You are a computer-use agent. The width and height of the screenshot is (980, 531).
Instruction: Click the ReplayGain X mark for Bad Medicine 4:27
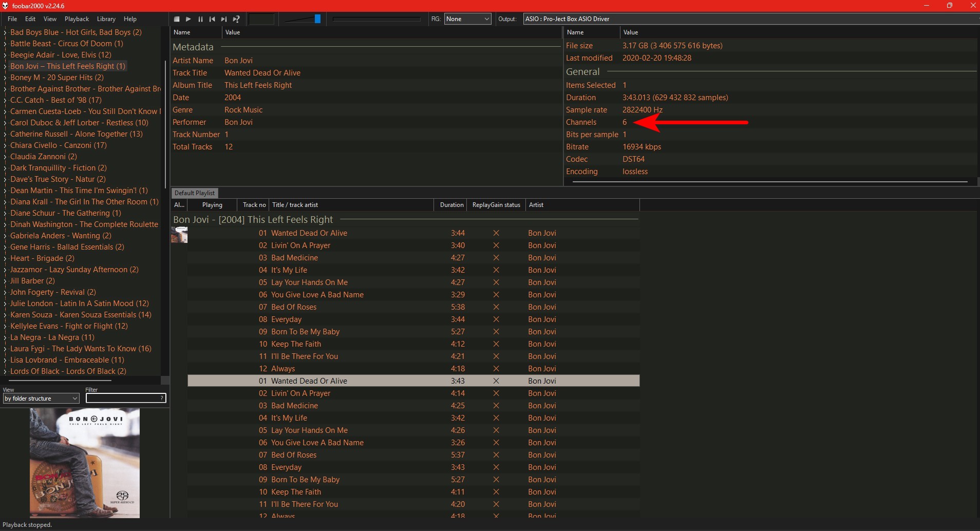496,258
